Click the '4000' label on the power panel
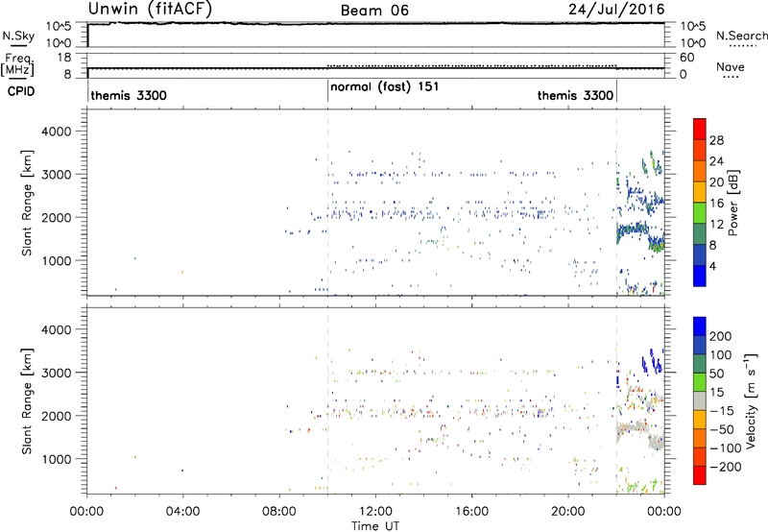Viewport: 768px width, 532px height. pyautogui.click(x=56, y=132)
